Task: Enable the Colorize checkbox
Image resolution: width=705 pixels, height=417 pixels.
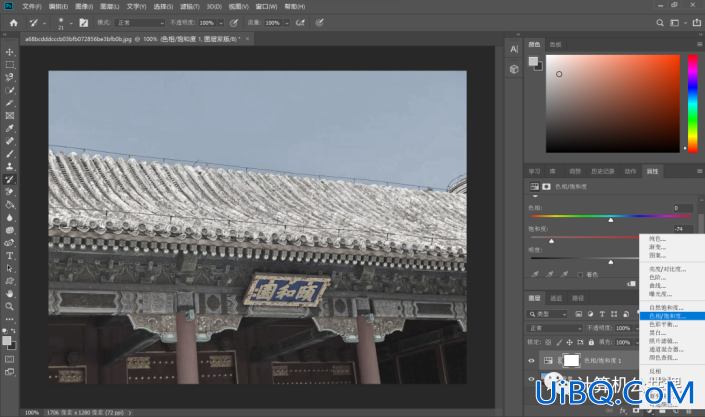Action: (x=580, y=274)
